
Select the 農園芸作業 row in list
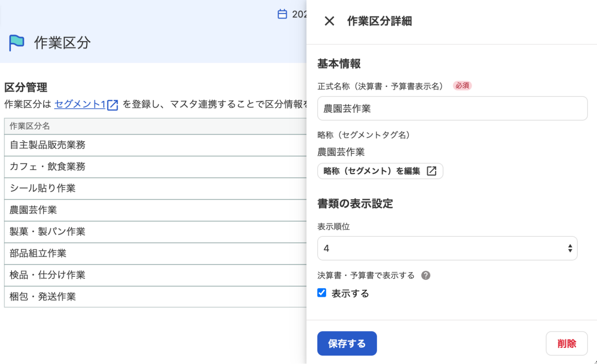[155, 210]
